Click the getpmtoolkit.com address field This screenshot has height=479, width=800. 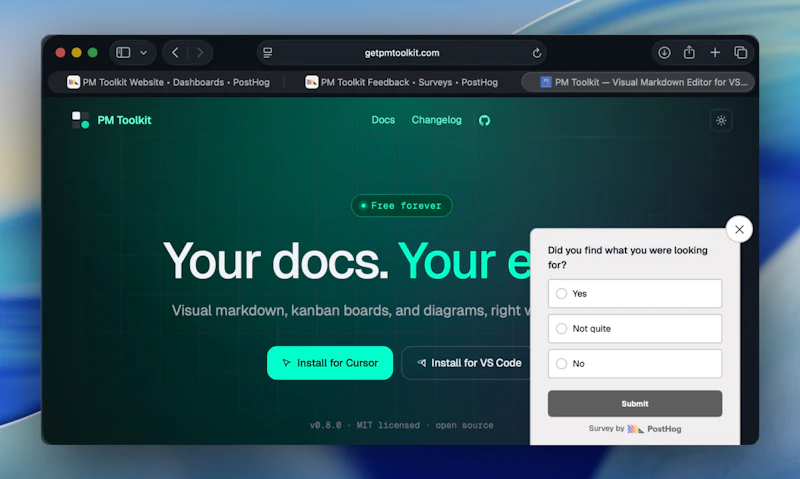[402, 53]
